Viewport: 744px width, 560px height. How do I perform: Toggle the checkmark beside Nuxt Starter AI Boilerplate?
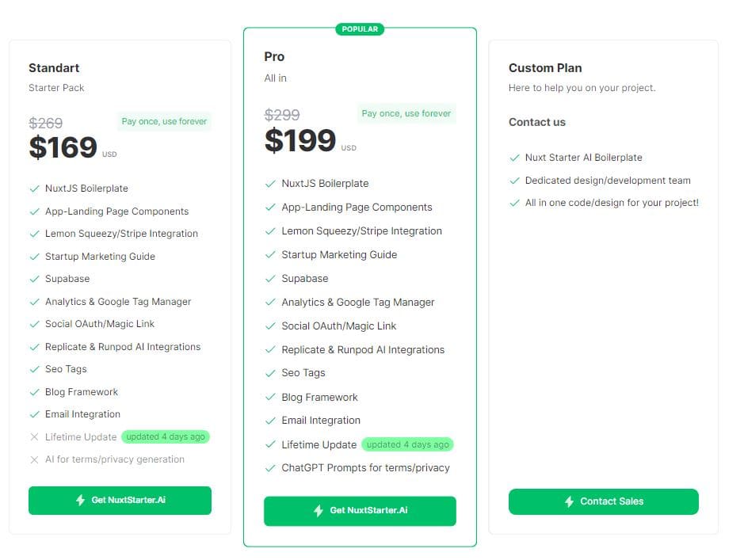pyautogui.click(x=513, y=157)
